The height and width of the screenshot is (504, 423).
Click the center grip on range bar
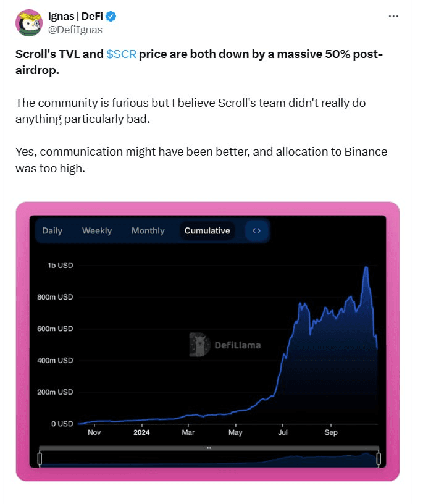[x=209, y=448]
